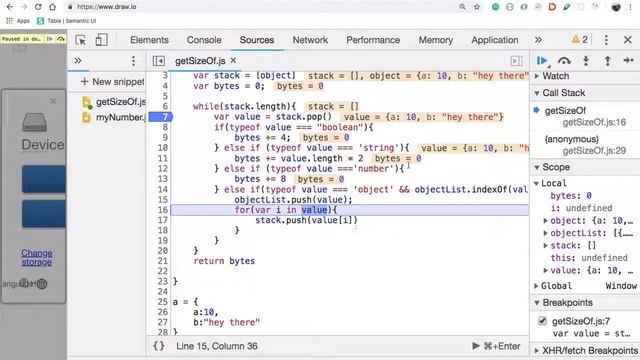Click line number 16 in the gutter
The image size is (640, 360).
pos(162,210)
